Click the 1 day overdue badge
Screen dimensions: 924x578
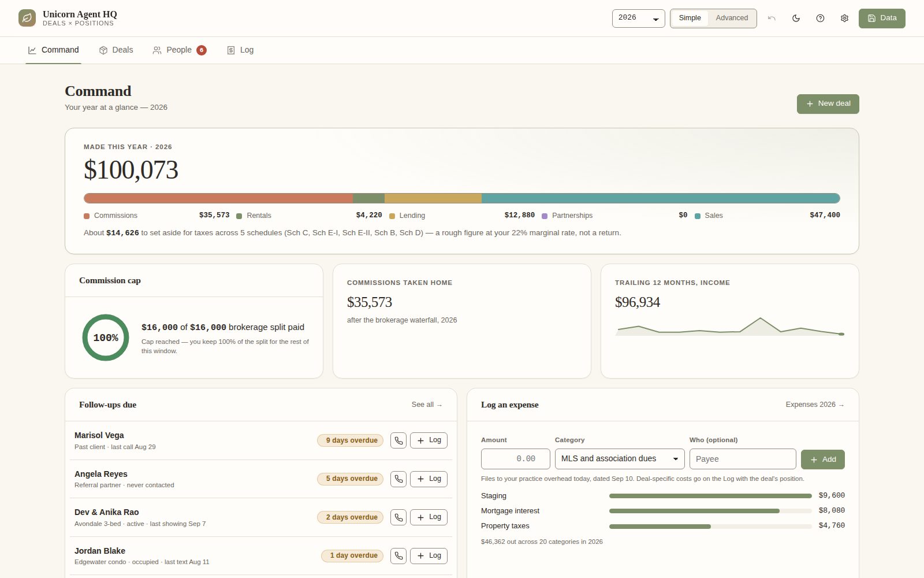pos(352,555)
